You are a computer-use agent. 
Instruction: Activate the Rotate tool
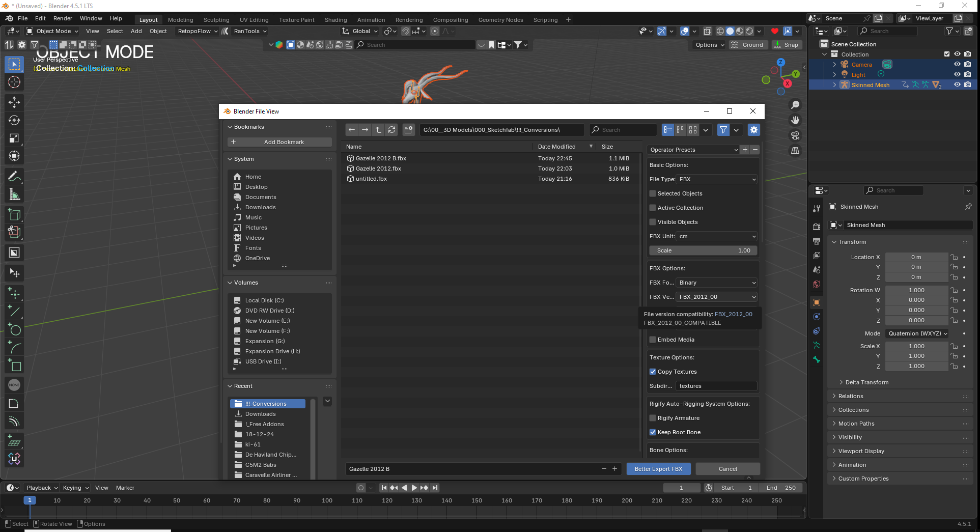pyautogui.click(x=14, y=120)
